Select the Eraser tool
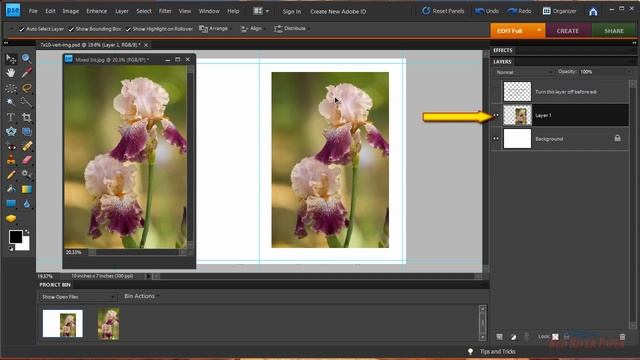 pos(27,160)
